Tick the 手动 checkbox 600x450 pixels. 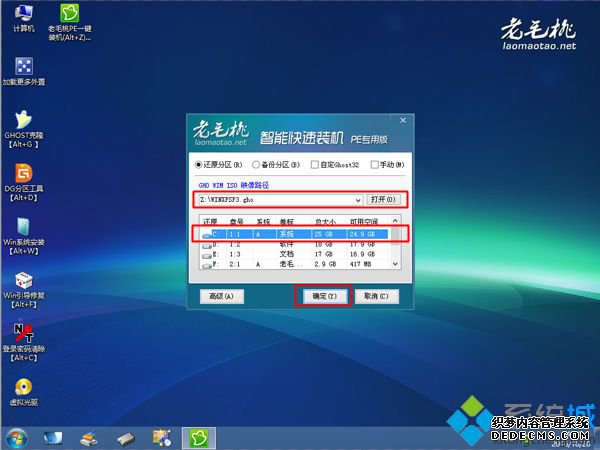[375, 165]
